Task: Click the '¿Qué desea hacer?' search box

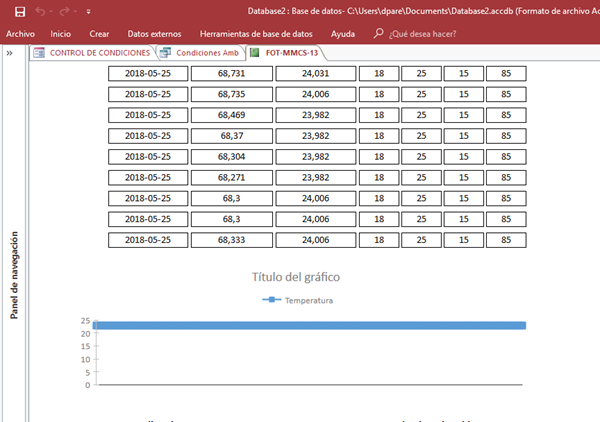Action: click(x=422, y=34)
